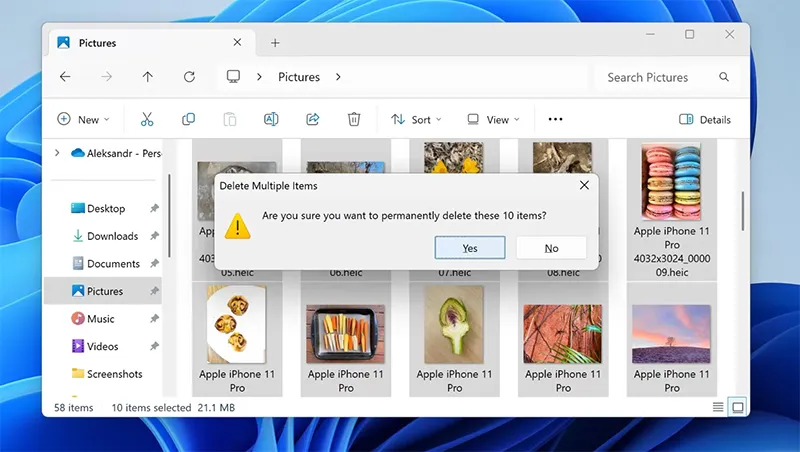
Task: Add a new tab with plus
Action: (275, 43)
